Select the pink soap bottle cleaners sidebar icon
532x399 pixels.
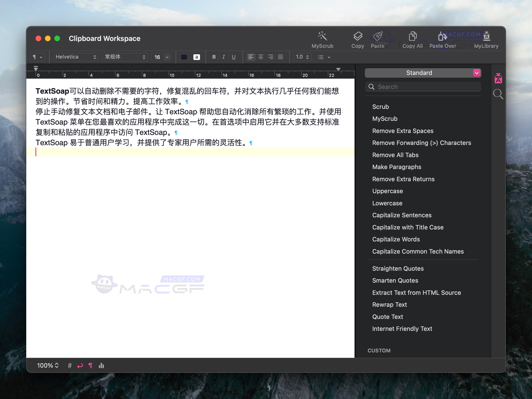[499, 78]
